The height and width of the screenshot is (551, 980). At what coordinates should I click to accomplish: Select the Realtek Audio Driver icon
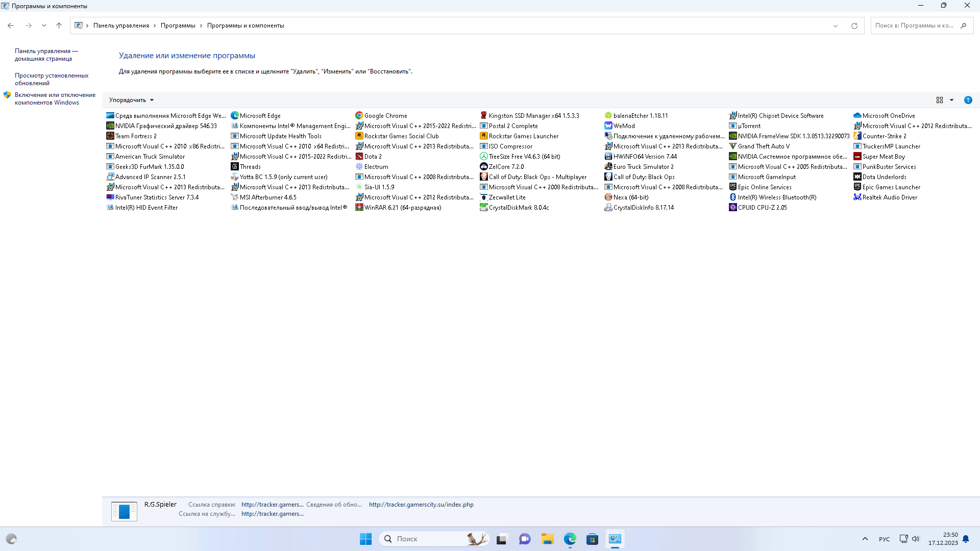coord(857,197)
